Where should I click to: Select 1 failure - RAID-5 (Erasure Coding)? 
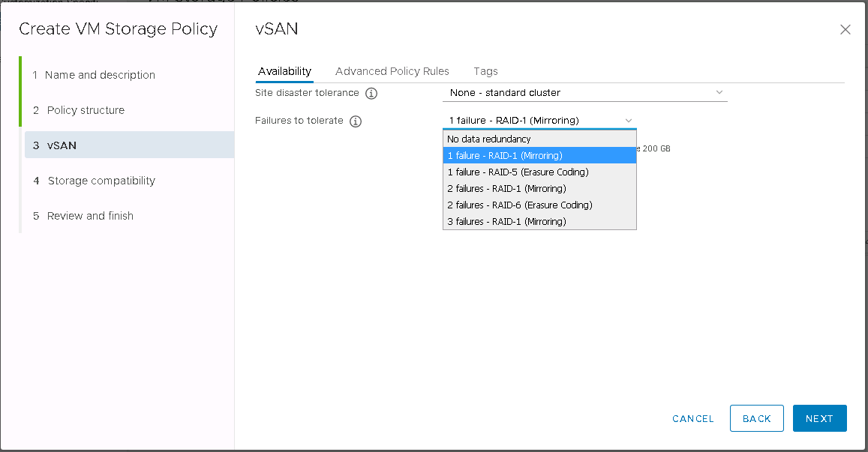click(x=539, y=172)
